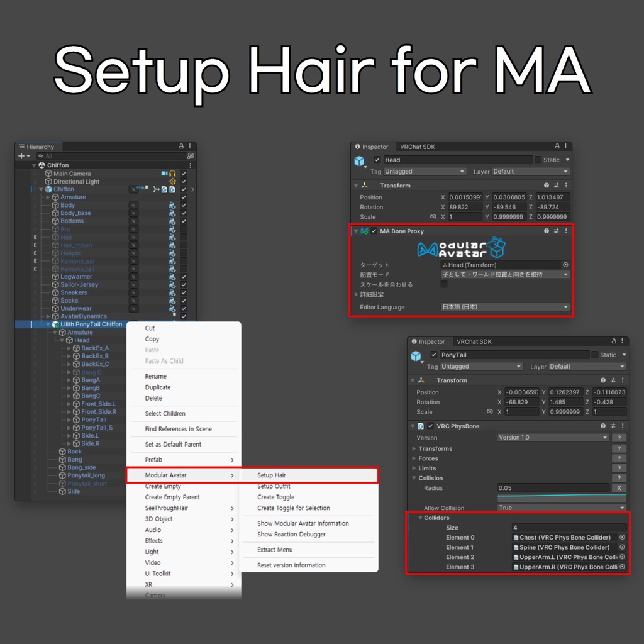This screenshot has width=644, height=644.
Task: Expand the Forces section
Action: pyautogui.click(x=414, y=458)
